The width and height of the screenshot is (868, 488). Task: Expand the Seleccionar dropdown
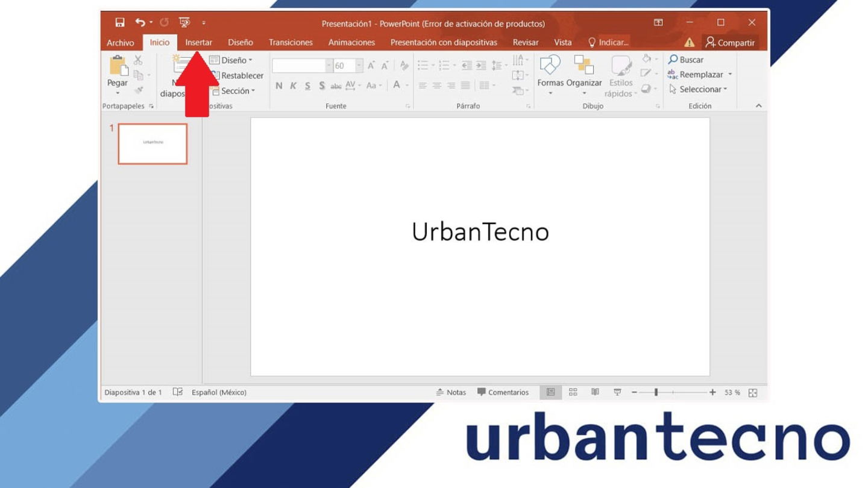click(x=698, y=89)
